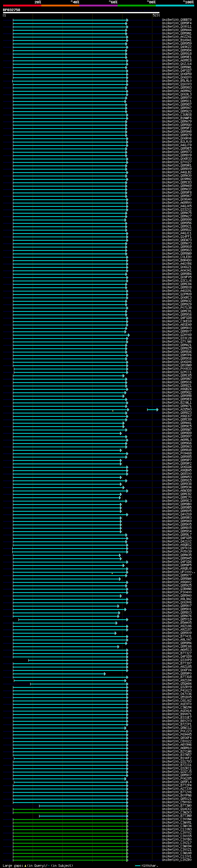This screenshot has height=868, width=197.
Task: Open hit UniRef100_Q09X11
Action: pyautogui.click(x=177, y=26)
